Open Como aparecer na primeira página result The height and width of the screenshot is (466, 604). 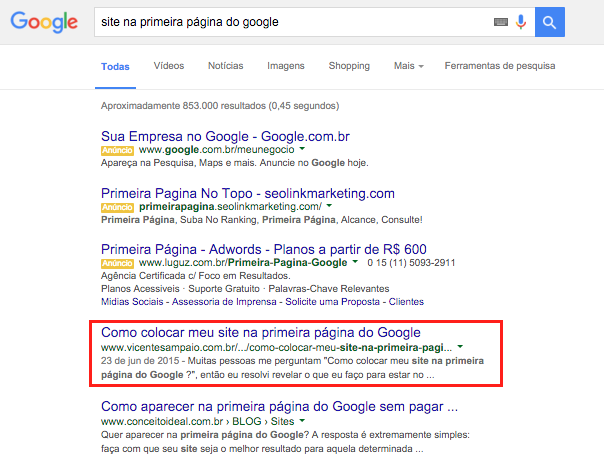pyautogui.click(x=279, y=407)
